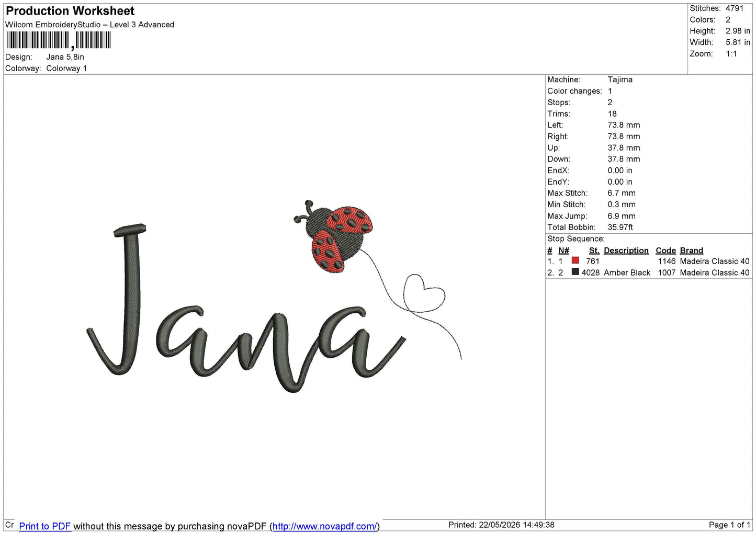
Task: Select the Color changes value 1
Action: click(610, 91)
